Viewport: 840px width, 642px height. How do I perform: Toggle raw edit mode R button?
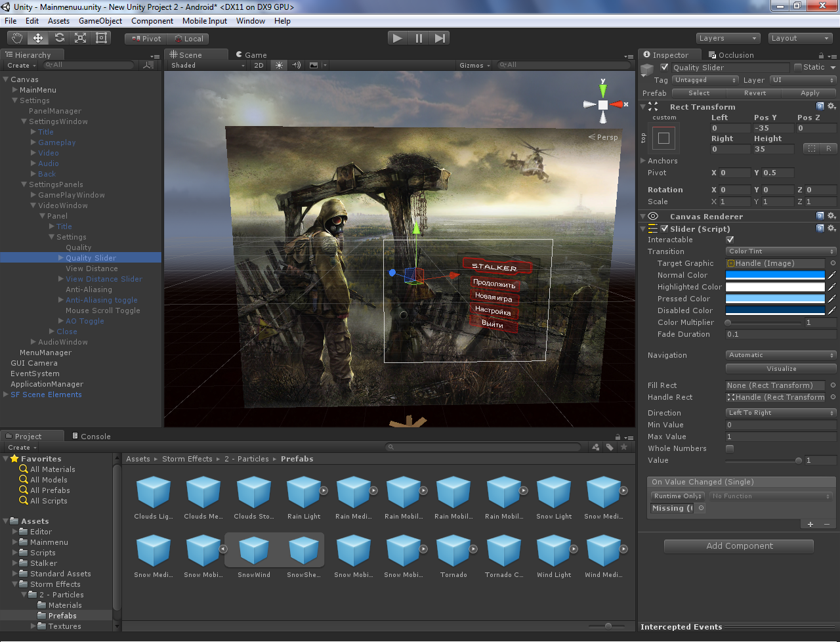tap(828, 149)
